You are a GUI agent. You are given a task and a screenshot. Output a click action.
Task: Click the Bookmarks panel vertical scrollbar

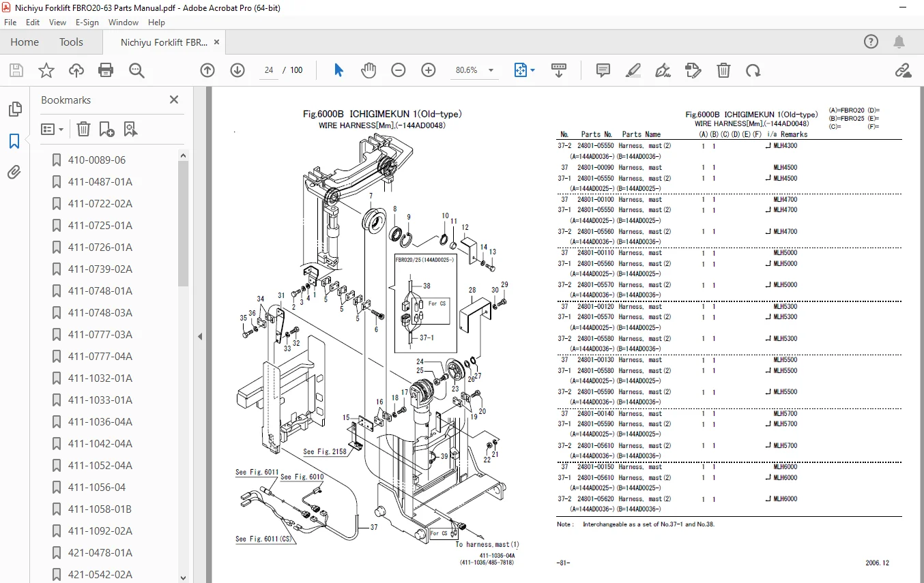183,225
